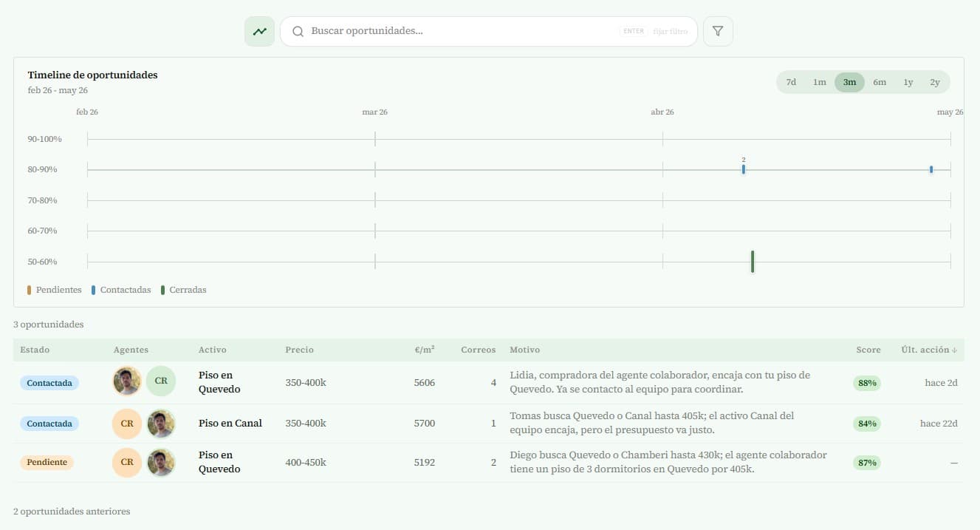Focus the Buscar oportunidades search field
Image resolution: width=980 pixels, height=530 pixels.
489,32
